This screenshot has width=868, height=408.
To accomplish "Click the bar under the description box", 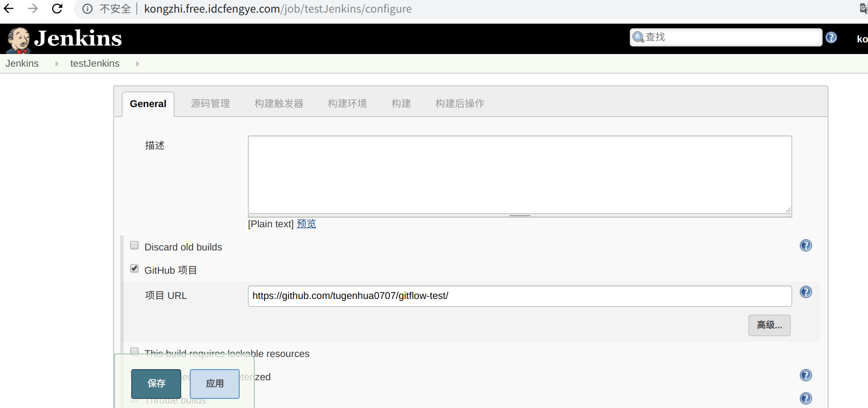I will pyautogui.click(x=520, y=216).
